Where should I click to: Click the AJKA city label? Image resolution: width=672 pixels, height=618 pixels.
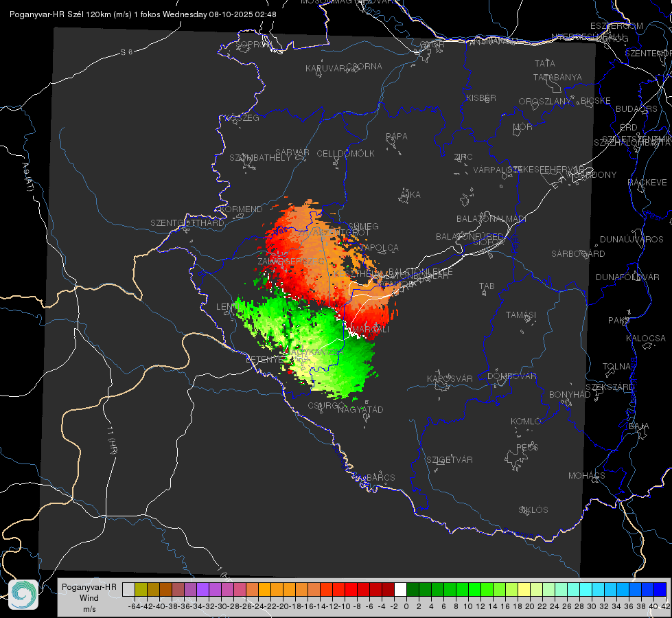point(410,195)
